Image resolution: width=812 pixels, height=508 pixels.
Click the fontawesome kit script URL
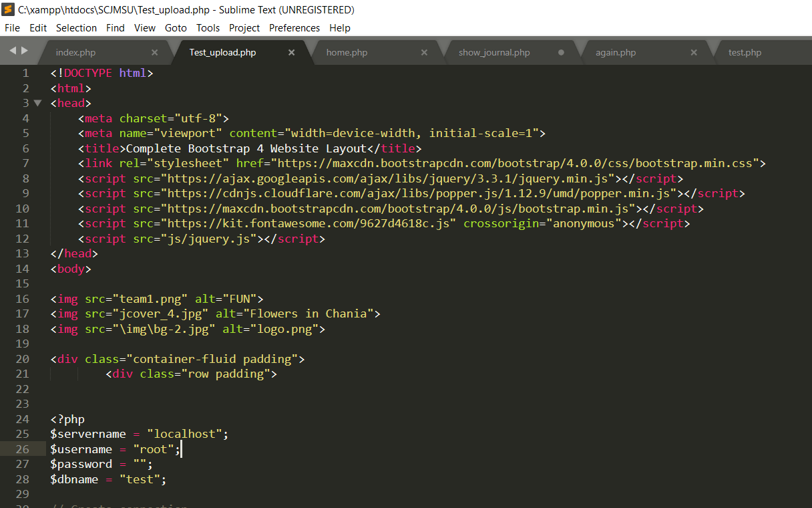click(309, 224)
